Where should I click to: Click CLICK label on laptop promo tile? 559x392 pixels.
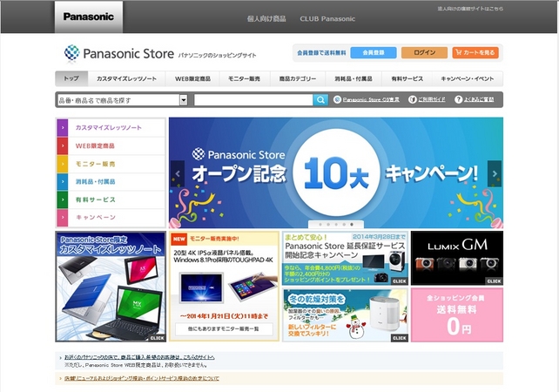[x=157, y=338]
